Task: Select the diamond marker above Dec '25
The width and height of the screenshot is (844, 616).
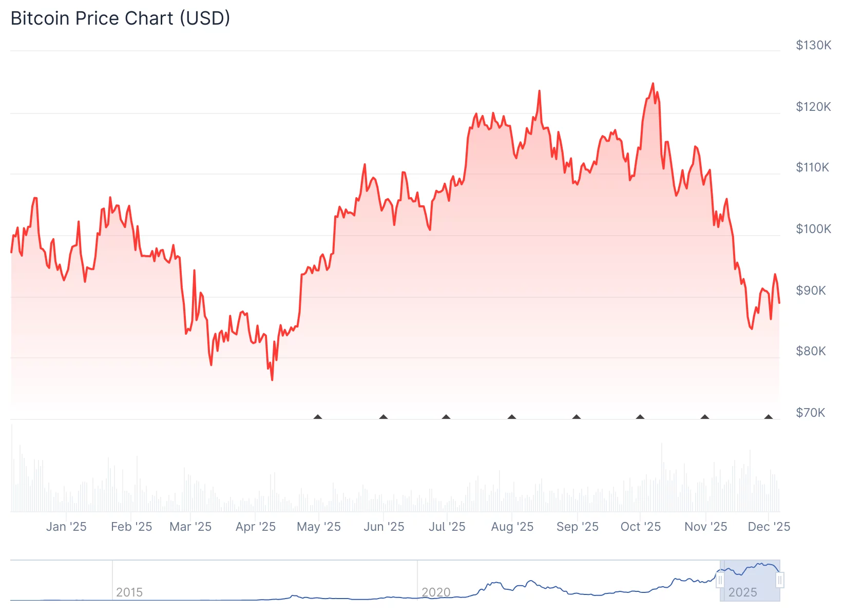Action: (x=768, y=417)
